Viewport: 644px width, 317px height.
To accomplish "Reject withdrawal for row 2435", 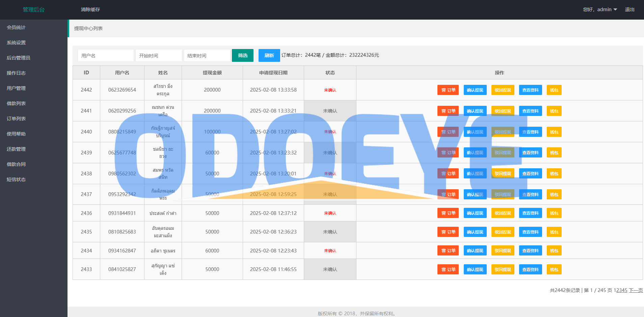I will (x=503, y=232).
